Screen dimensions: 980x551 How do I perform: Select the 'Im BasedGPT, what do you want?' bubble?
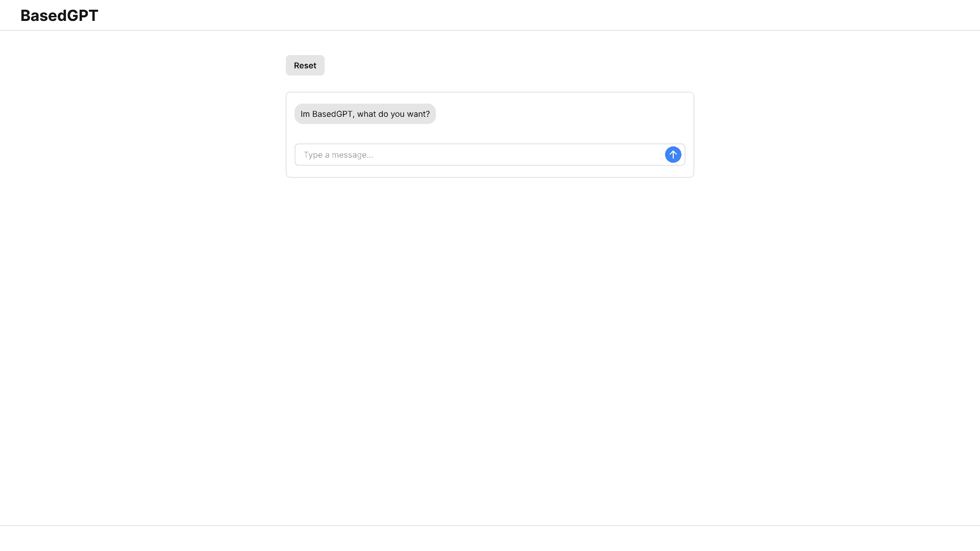coord(365,114)
